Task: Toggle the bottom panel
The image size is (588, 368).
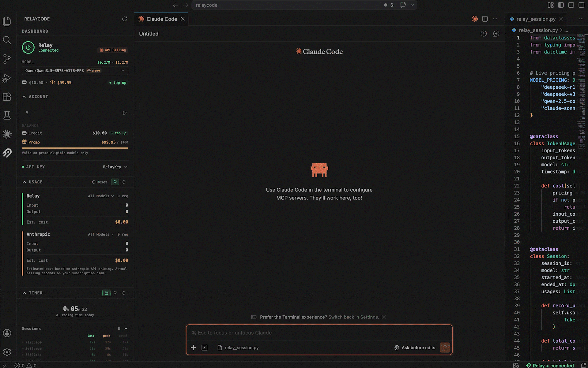Action: [x=571, y=5]
